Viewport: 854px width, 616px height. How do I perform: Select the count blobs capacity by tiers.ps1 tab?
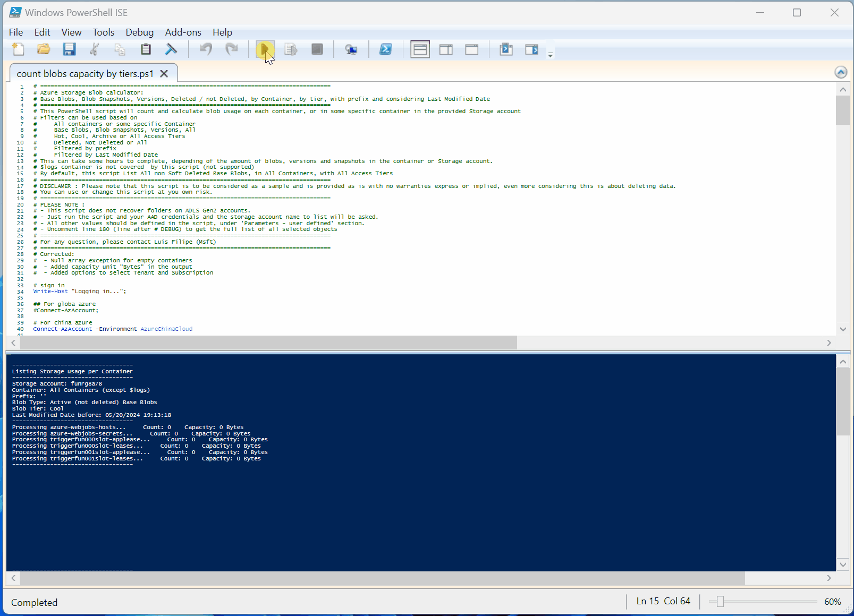(85, 74)
